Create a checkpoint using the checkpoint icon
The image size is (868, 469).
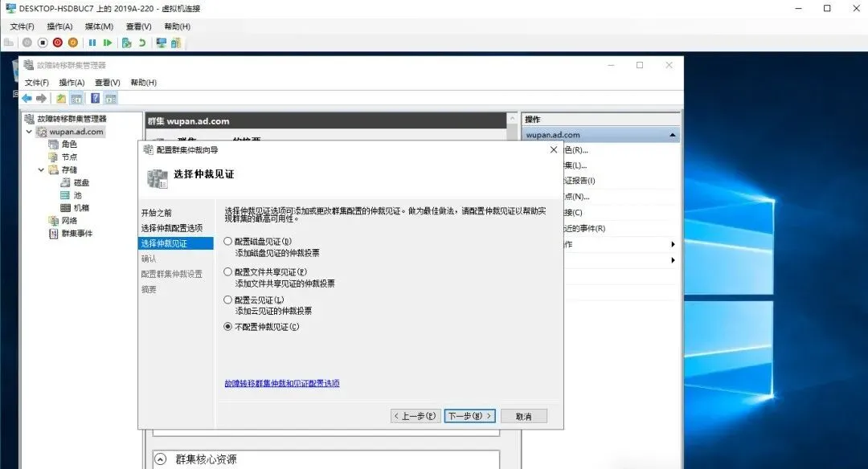click(x=125, y=43)
